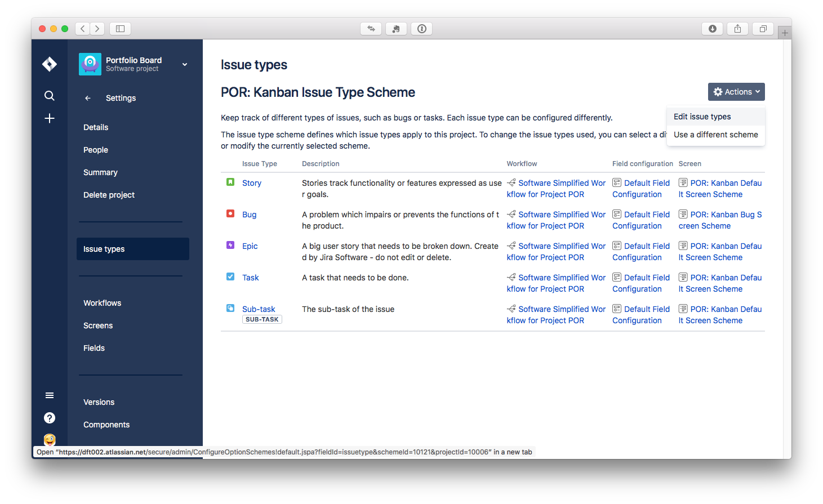The width and height of the screenshot is (823, 504).
Task: Click your profile avatar at bottom left
Action: (50, 440)
